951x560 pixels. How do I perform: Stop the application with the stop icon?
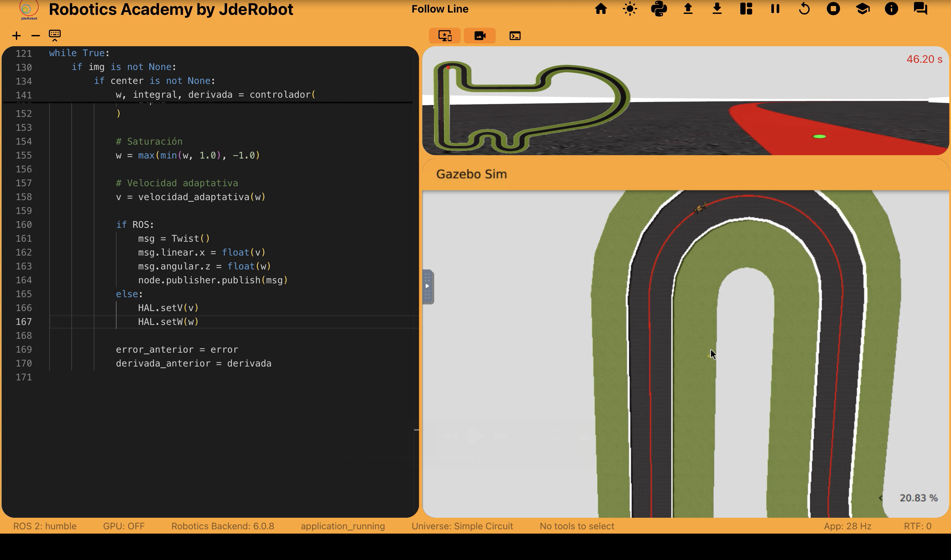(833, 9)
